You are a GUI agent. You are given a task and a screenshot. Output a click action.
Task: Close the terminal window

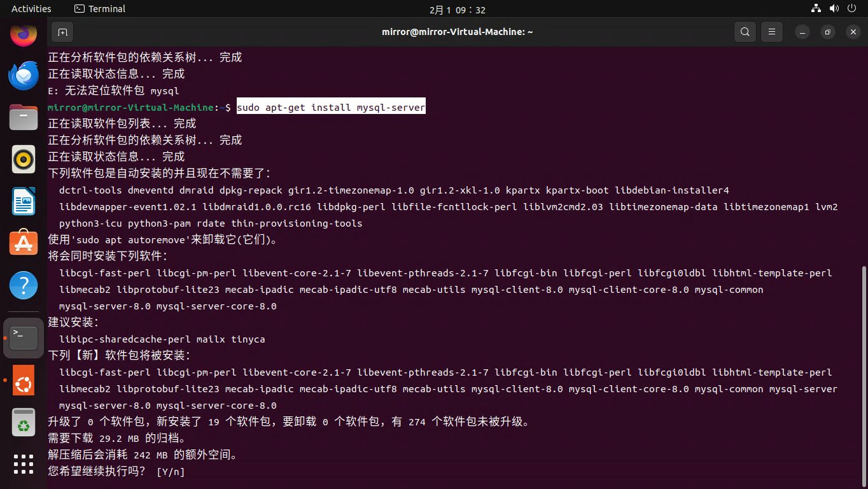[853, 32]
